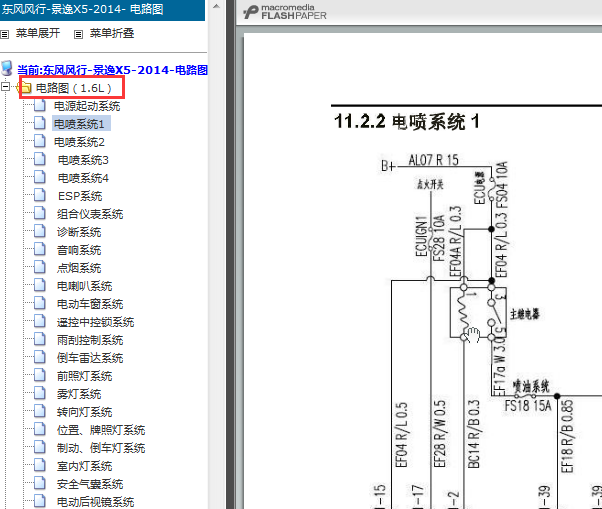Click page icon next to 安全气囊系统
Viewport: 602px width, 509px height.
[40, 483]
